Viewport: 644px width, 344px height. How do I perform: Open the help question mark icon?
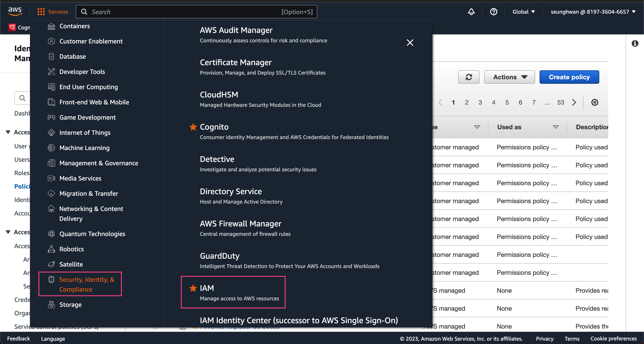(x=494, y=12)
